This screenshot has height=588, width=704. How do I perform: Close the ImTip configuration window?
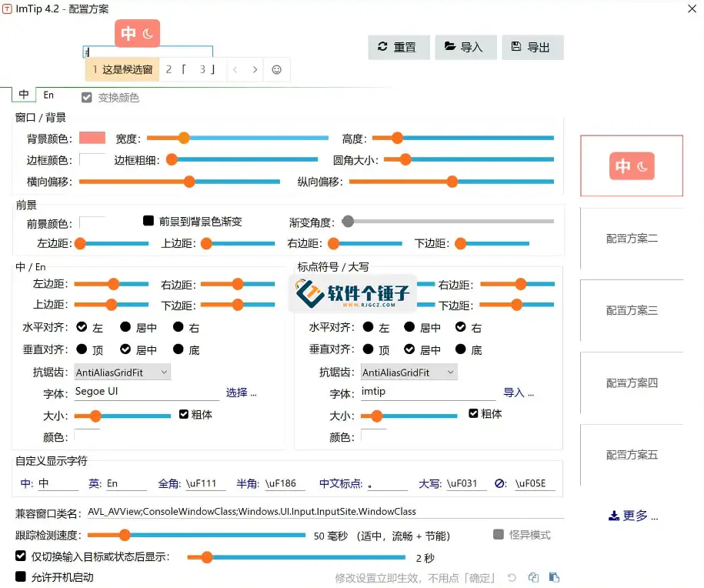(x=692, y=8)
